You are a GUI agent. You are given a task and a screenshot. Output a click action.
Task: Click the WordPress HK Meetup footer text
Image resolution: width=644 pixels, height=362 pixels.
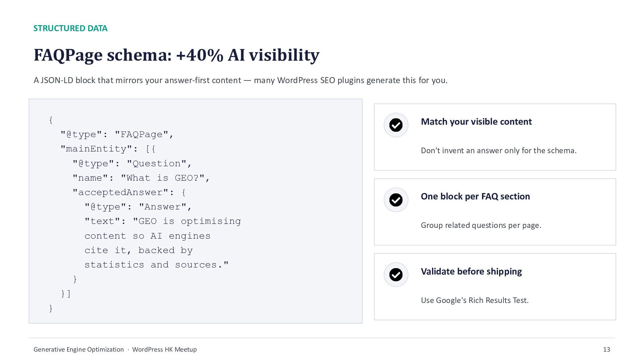[x=164, y=350]
